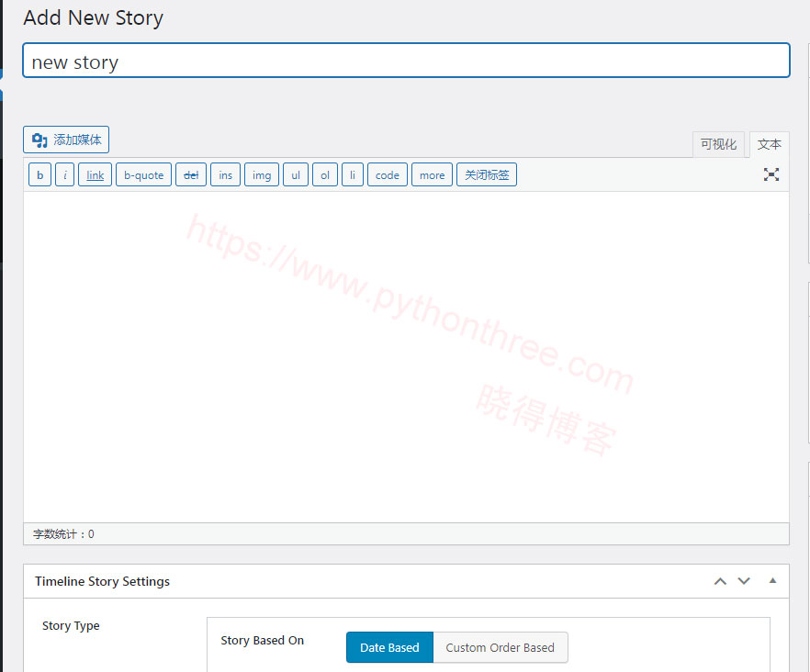Insert a blockquote using b-quote button
This screenshot has height=672, width=810.
[x=143, y=174]
